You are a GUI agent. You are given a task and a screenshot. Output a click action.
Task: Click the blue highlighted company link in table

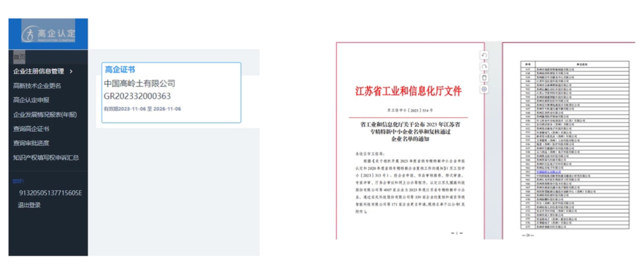pos(548,172)
